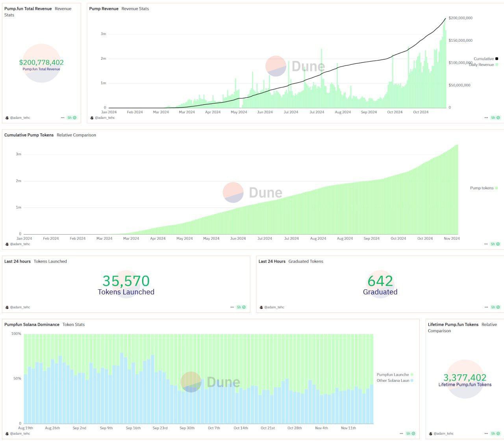Click the $150,000,000 right axis label
This screenshot has height=442, width=504.
click(461, 41)
